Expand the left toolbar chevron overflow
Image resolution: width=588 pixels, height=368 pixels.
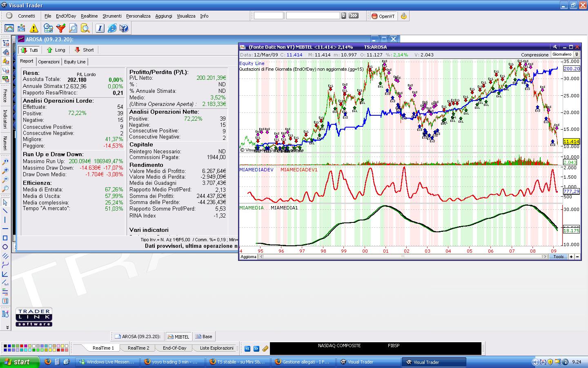tap(7, 328)
